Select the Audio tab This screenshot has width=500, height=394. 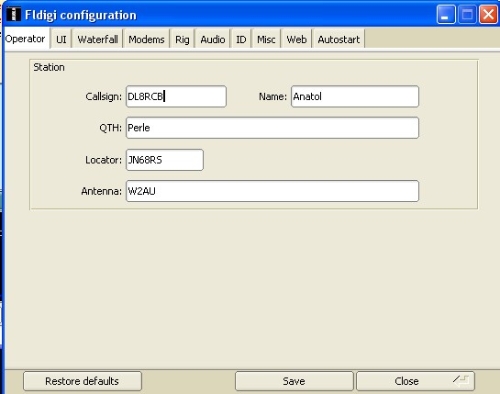point(213,39)
